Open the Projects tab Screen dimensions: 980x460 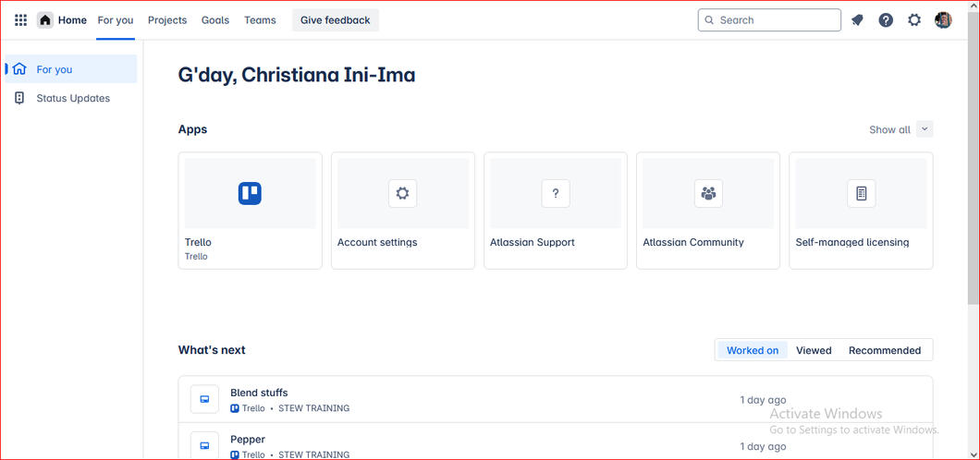tap(167, 20)
